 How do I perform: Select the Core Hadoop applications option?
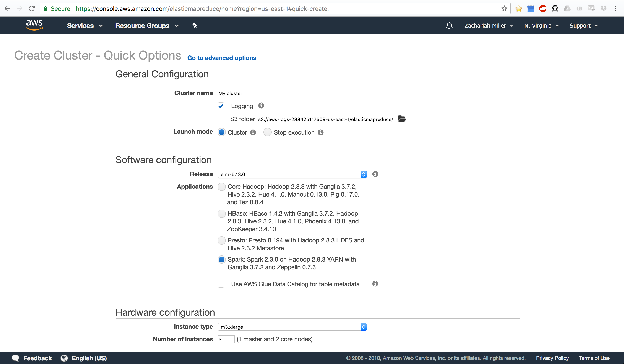tap(222, 187)
